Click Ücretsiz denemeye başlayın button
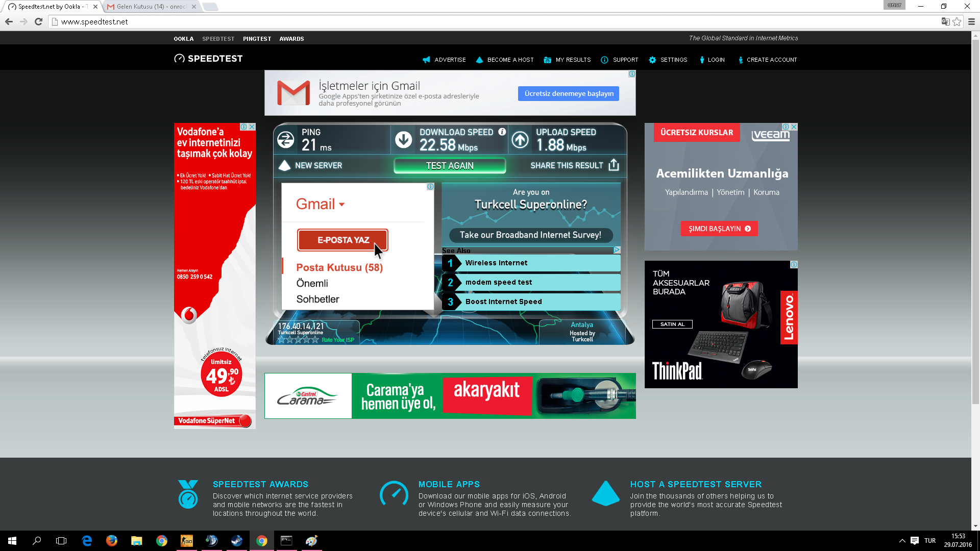Screen dimensions: 980x551 pos(569,93)
